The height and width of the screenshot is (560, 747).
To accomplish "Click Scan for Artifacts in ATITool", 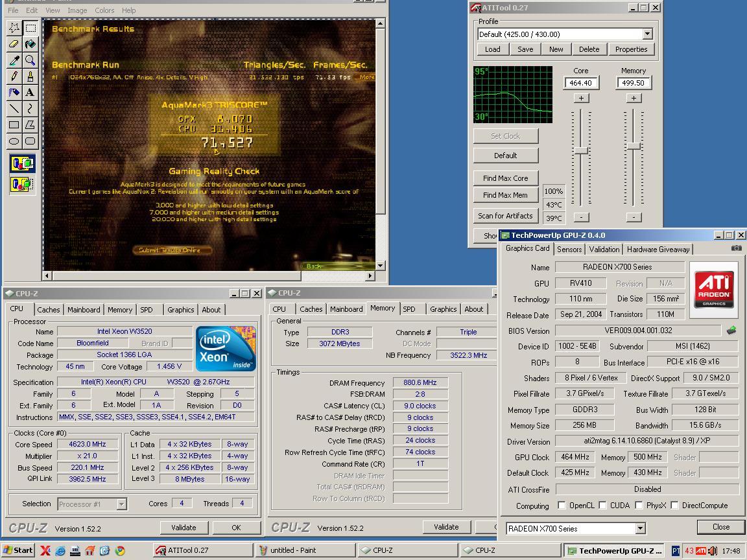I will click(506, 216).
